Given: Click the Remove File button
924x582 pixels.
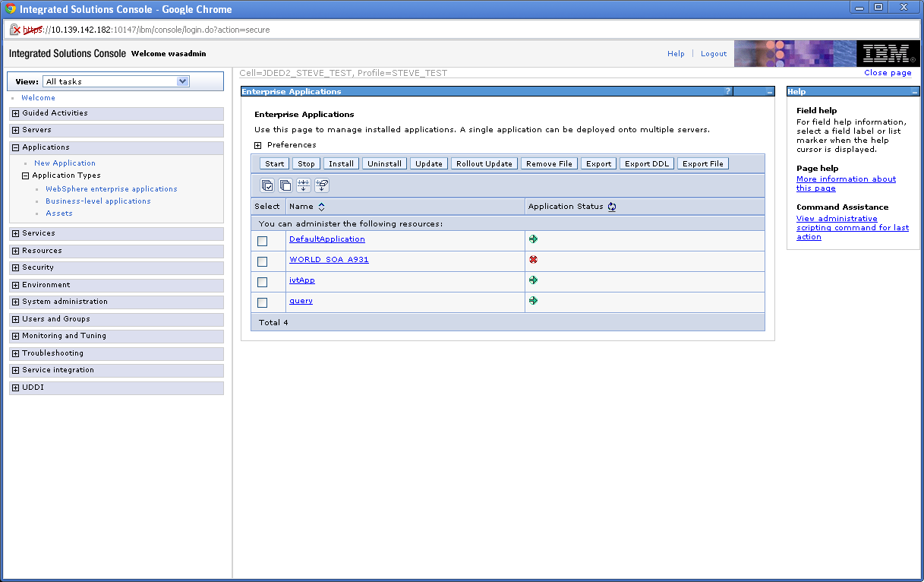Looking at the screenshot, I should [x=550, y=163].
